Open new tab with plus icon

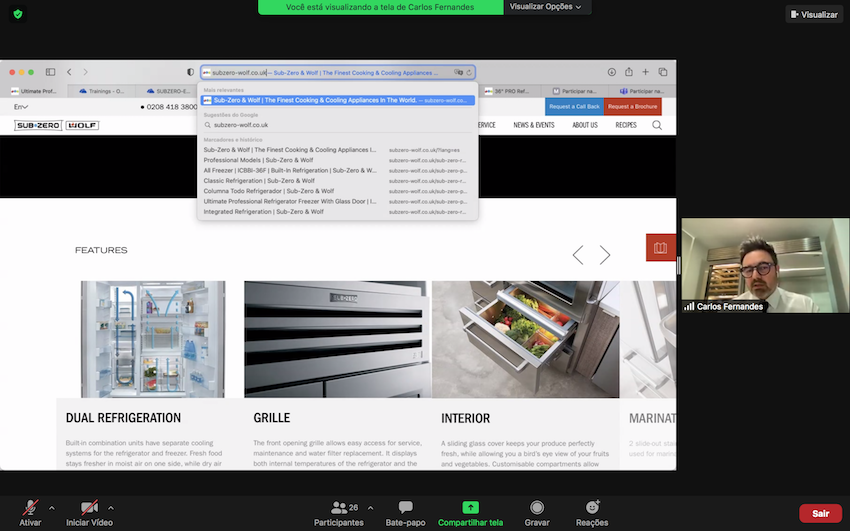pyautogui.click(x=646, y=72)
